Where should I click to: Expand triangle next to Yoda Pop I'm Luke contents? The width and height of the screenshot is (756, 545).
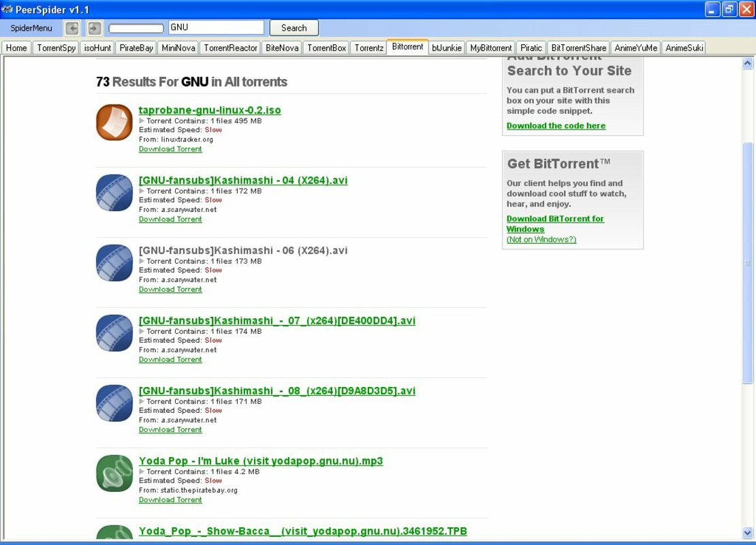pyautogui.click(x=142, y=471)
